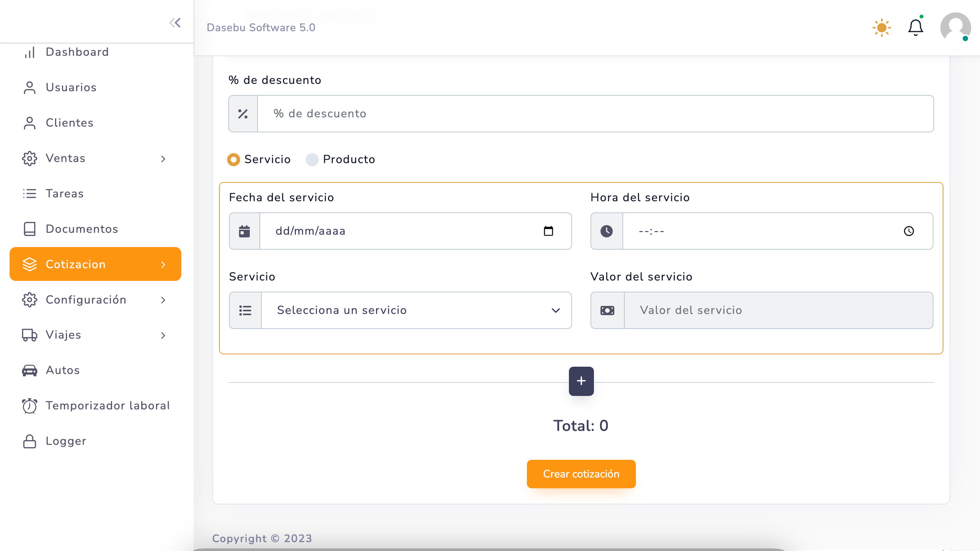Click calendar icon left of Fecha del servicio

(x=244, y=231)
